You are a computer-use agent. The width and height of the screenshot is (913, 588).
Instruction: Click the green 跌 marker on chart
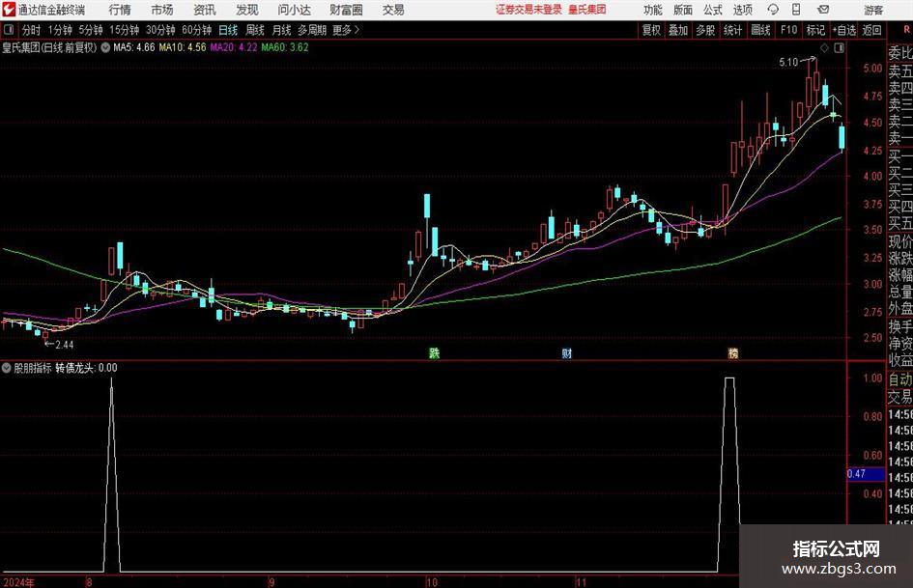pos(435,352)
